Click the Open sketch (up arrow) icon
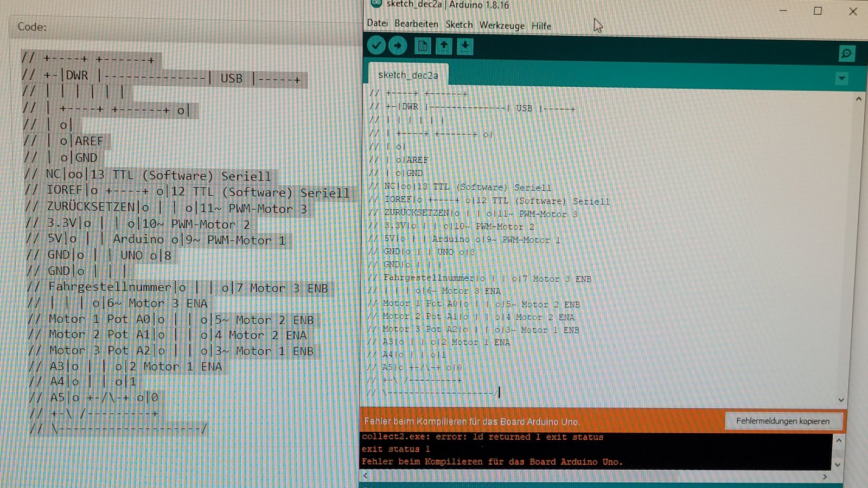Viewport: 868px width, 488px height. tap(444, 46)
